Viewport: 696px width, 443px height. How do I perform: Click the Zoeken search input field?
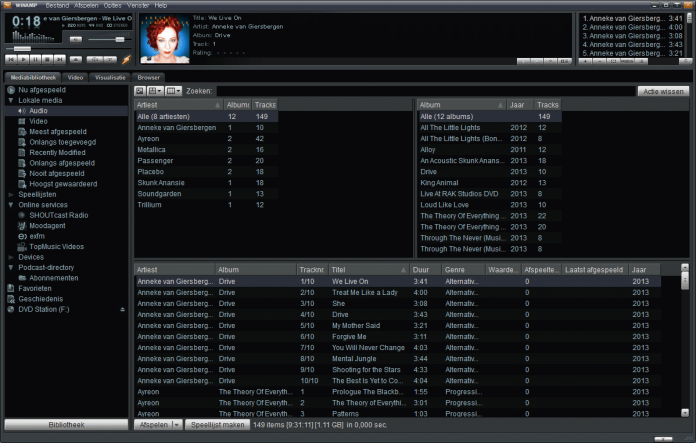coord(426,91)
